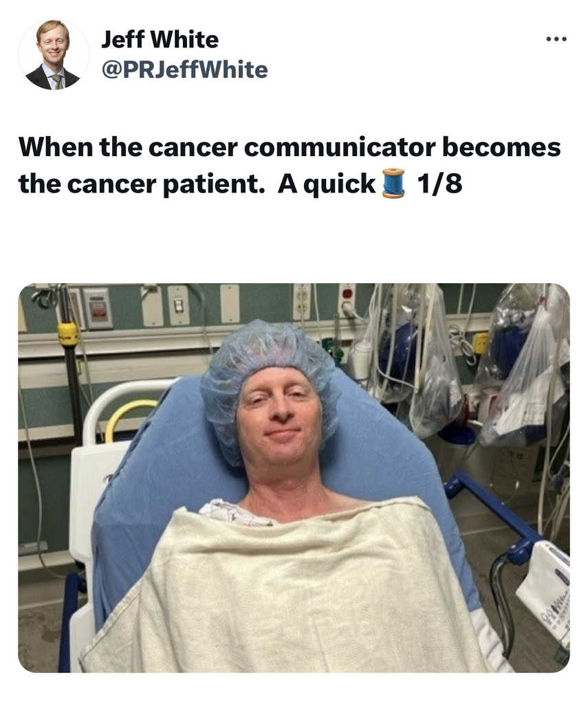Viewport: 588px width, 704px height.
Task: Click the yellow clamp on the IV pole
Action: [x=68, y=335]
